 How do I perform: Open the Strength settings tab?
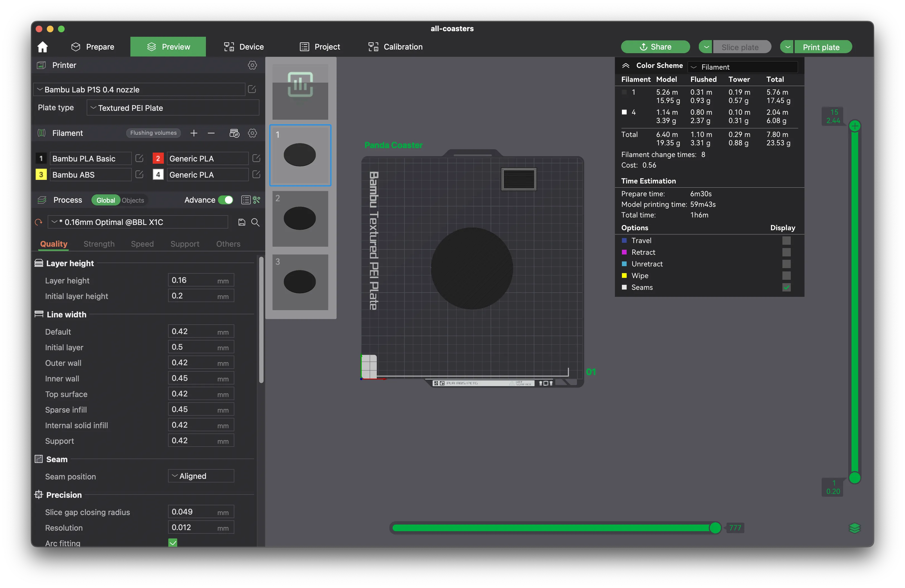tap(99, 244)
